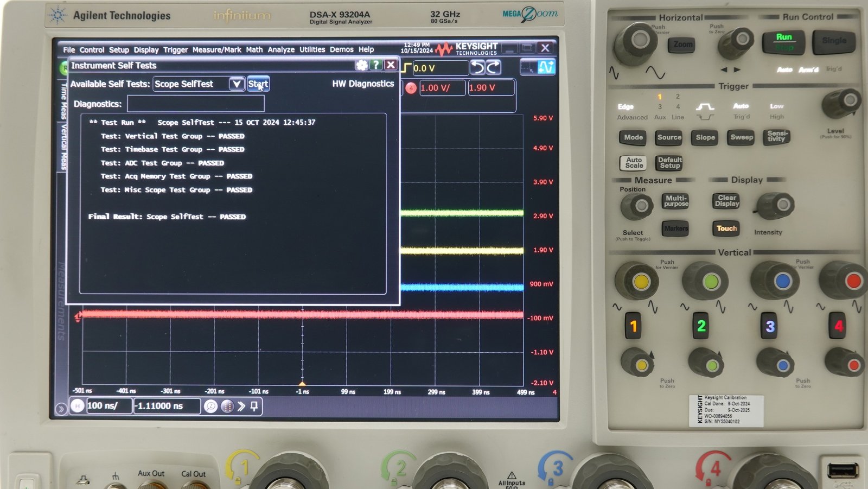The image size is (868, 489).
Task: Click the Timebase Test Group PASSED line
Action: click(173, 149)
